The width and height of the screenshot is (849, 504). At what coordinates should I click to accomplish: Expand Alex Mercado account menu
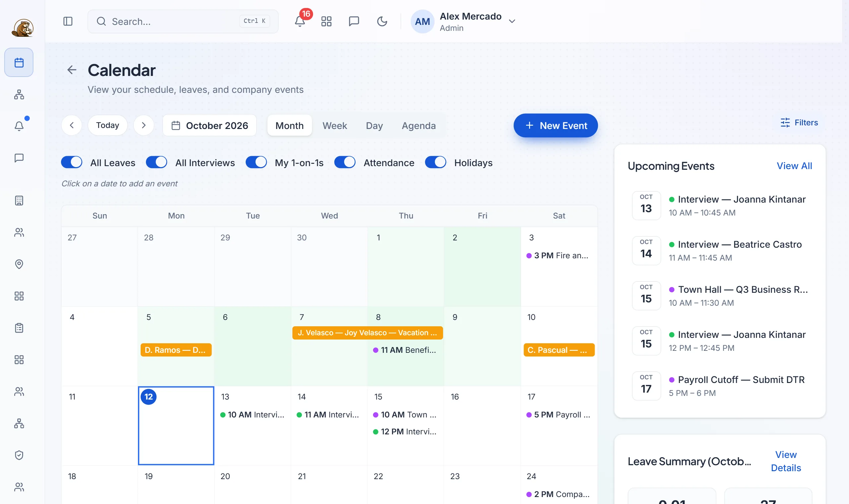[464, 22]
